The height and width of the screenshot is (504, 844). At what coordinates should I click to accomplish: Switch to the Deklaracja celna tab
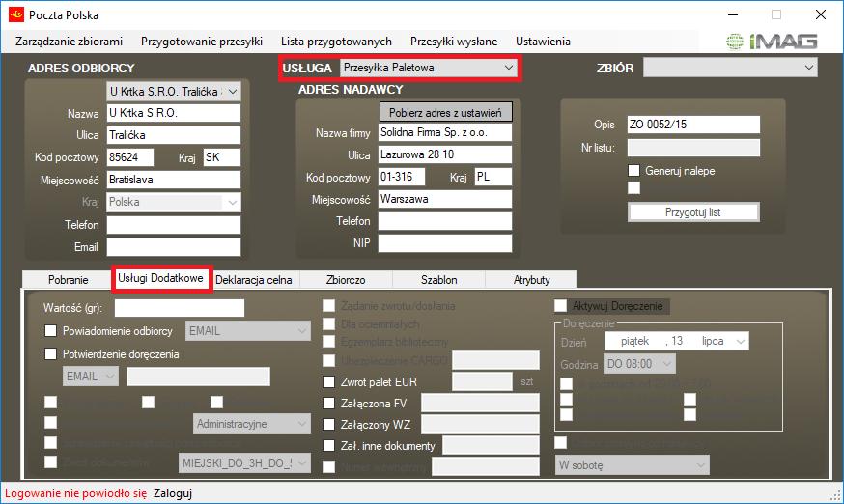[x=254, y=279]
